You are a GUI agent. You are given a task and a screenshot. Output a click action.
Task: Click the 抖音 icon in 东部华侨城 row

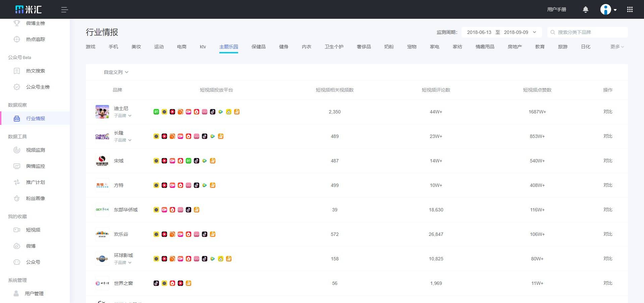189,210
